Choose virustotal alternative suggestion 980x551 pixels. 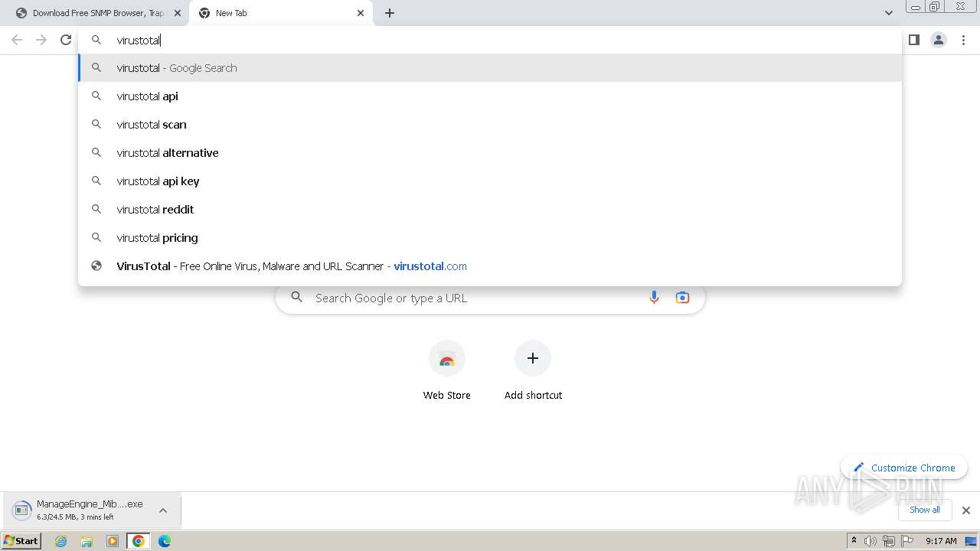tap(490, 153)
